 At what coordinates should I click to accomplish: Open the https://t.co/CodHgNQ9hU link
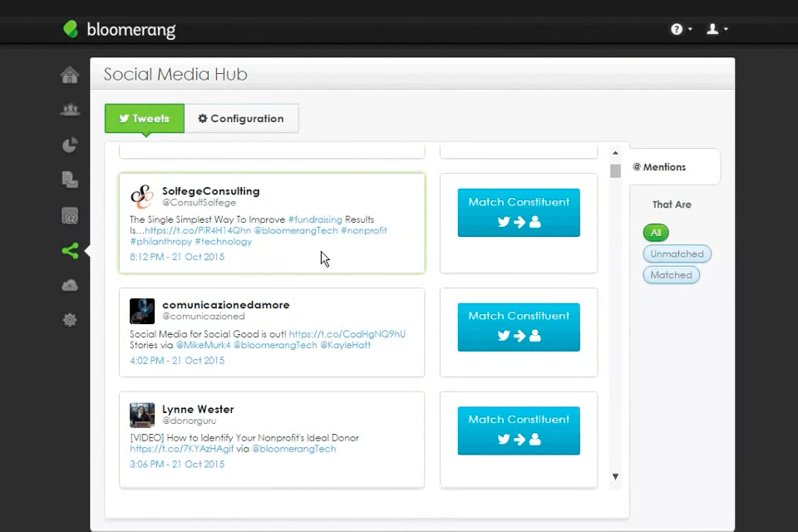(x=347, y=334)
